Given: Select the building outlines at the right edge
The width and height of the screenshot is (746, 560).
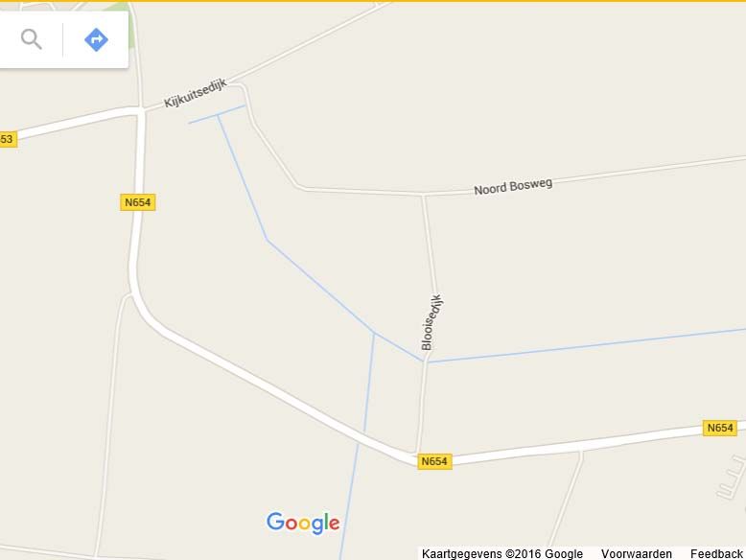Looking at the screenshot, I should point(733,478).
